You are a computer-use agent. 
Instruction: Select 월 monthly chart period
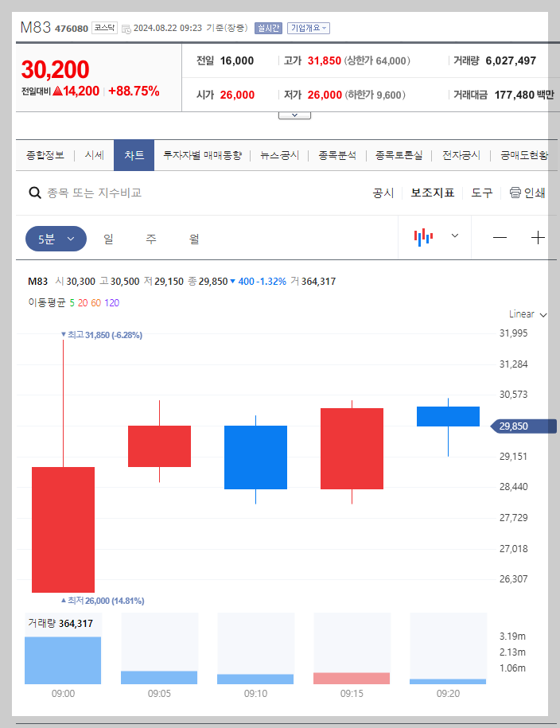tap(194, 239)
